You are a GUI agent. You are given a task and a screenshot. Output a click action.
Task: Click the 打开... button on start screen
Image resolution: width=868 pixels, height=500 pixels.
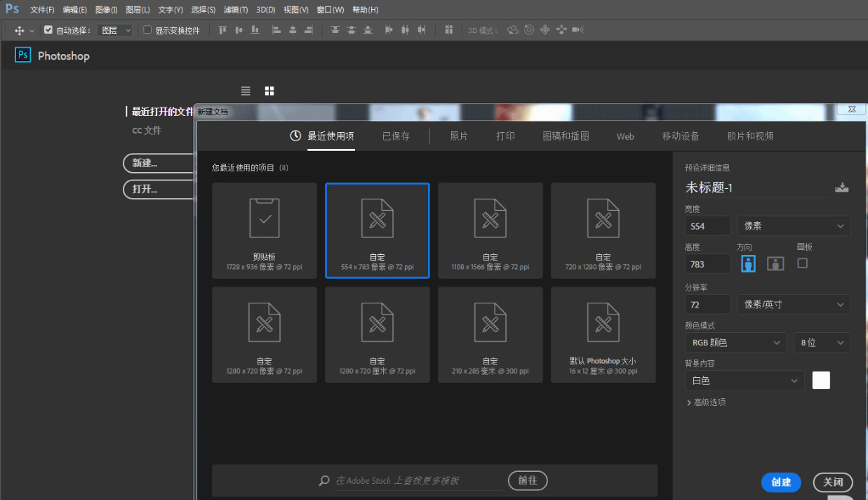coord(159,189)
